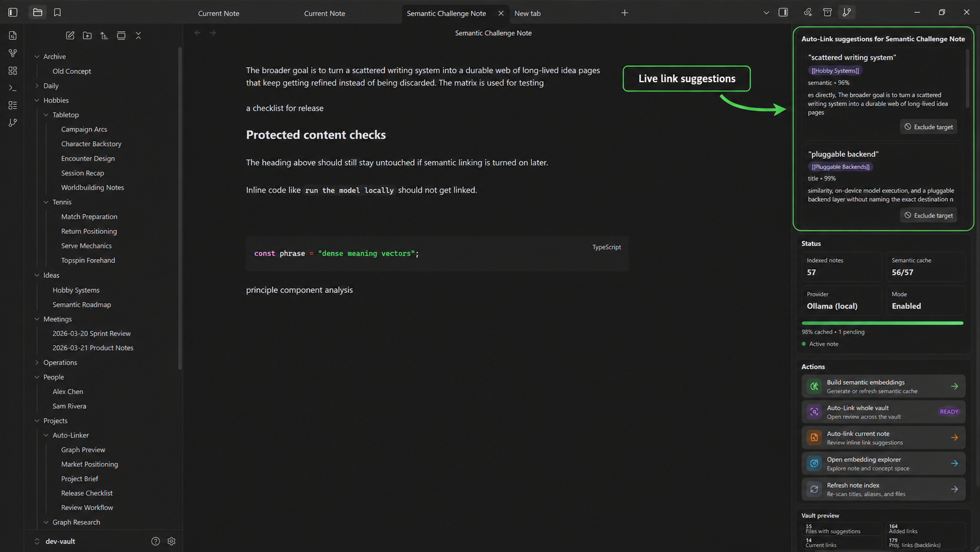Run Auto-Link whole vault action
Screen dimensions: 980x552
tap(883, 412)
